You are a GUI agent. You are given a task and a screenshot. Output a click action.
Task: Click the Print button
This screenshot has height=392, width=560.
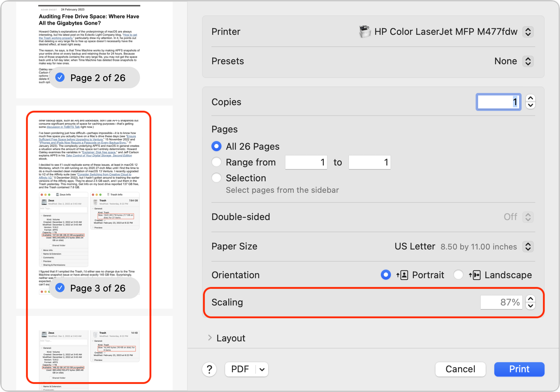[519, 369]
